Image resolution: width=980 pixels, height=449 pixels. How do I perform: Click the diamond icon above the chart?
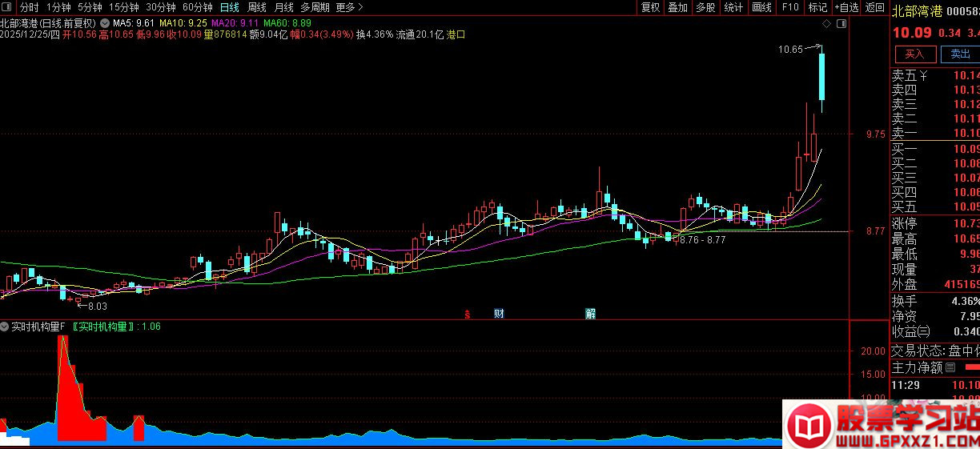click(826, 24)
